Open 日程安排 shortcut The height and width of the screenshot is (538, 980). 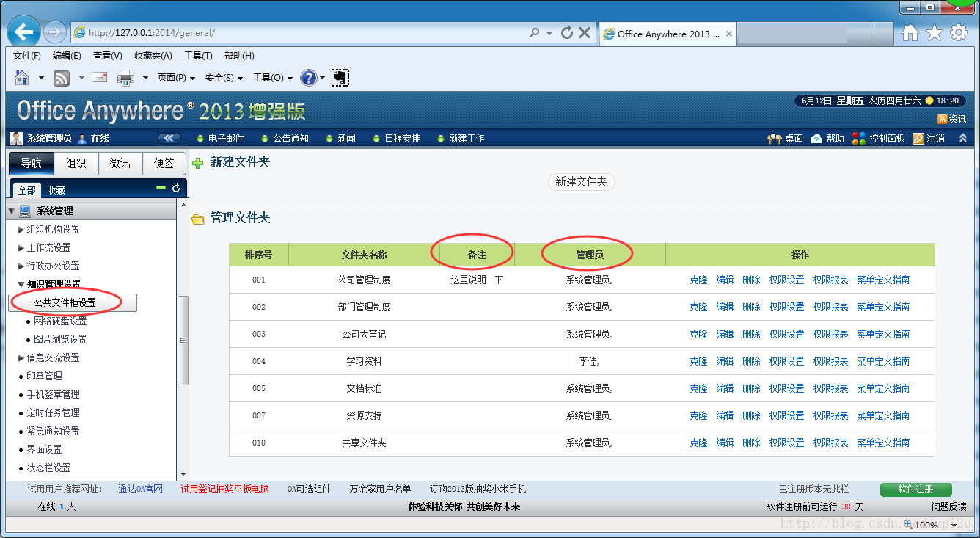click(397, 138)
